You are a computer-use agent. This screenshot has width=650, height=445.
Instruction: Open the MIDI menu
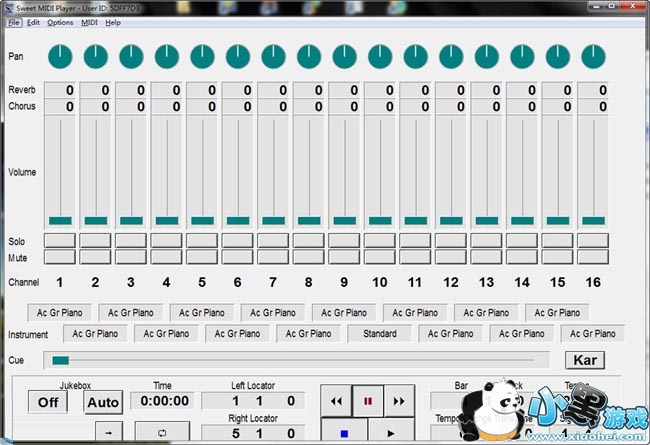pyautogui.click(x=89, y=22)
